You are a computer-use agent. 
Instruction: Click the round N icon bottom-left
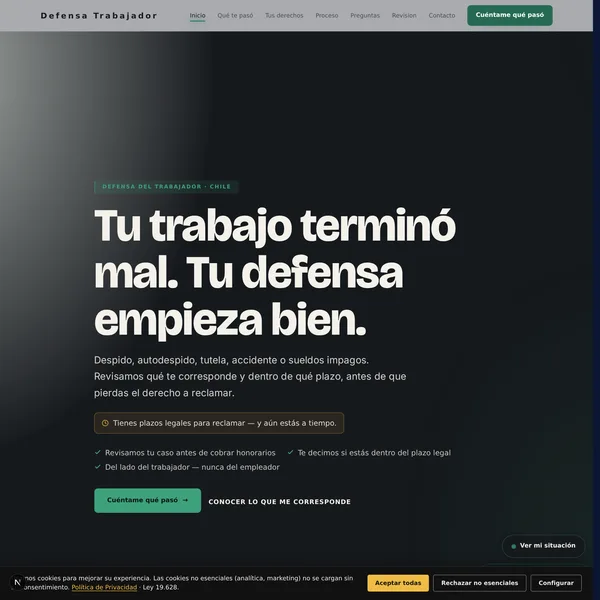17,582
